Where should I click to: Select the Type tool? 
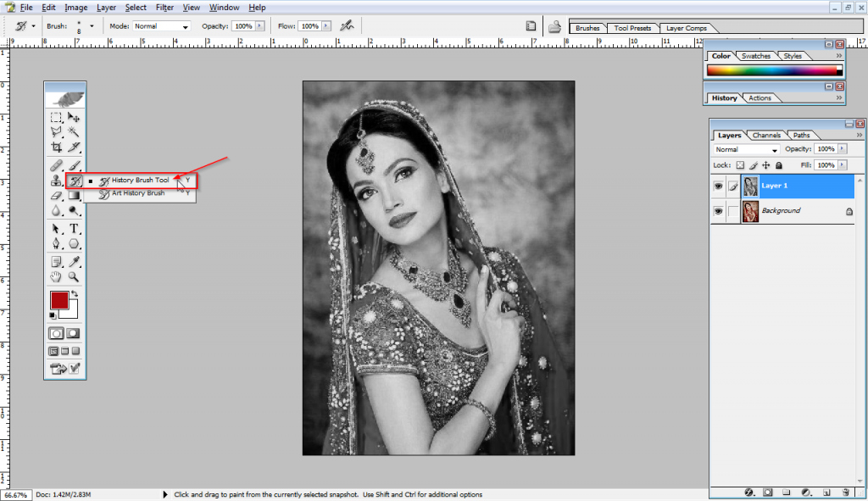[74, 229]
